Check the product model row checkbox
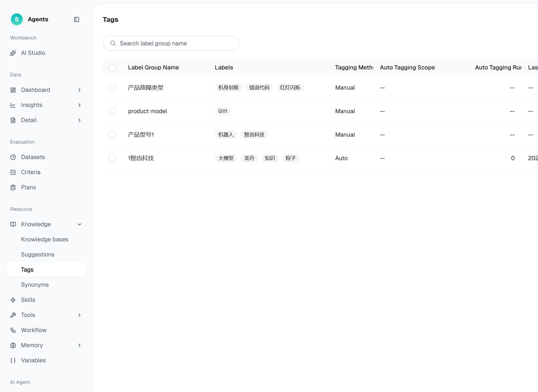The width and height of the screenshot is (538, 392). [112, 111]
